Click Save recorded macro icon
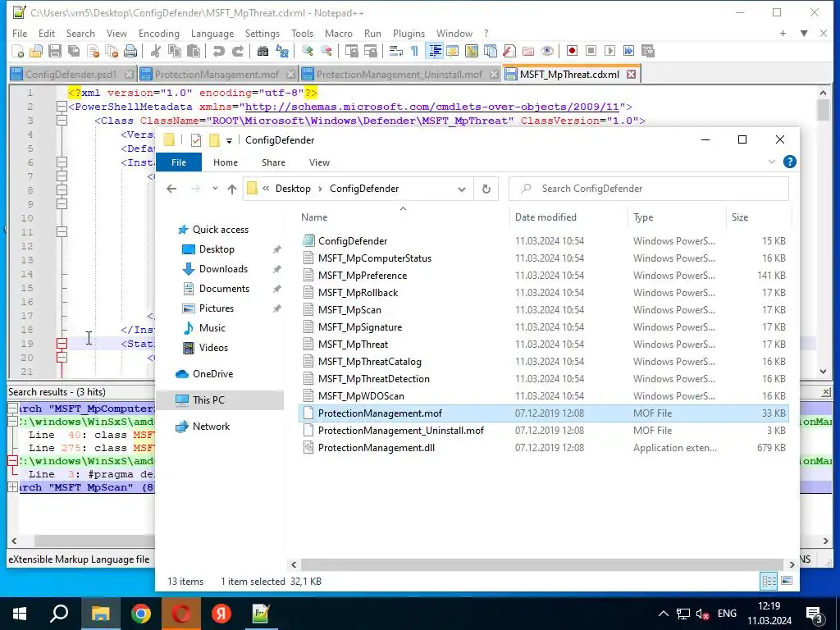Screen dimensions: 840x630 (648, 51)
